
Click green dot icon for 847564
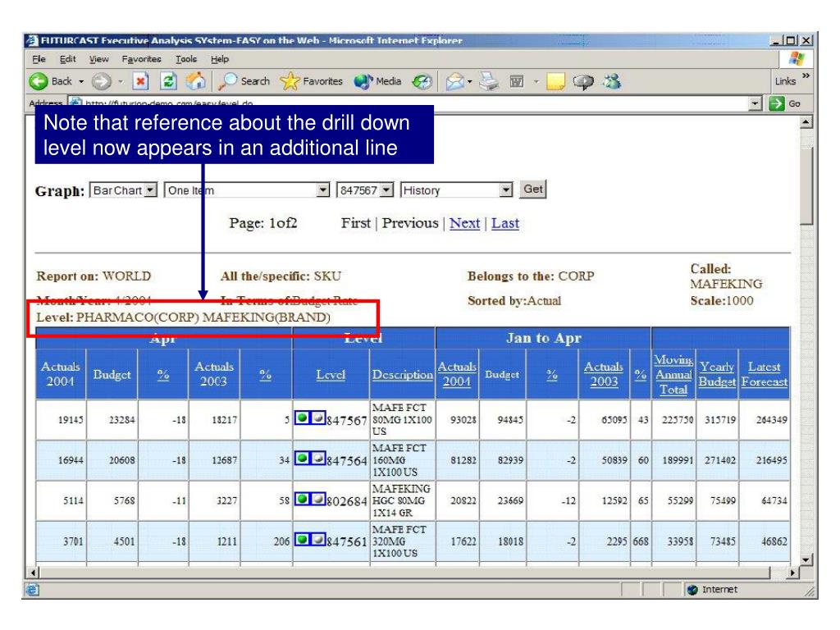click(302, 458)
